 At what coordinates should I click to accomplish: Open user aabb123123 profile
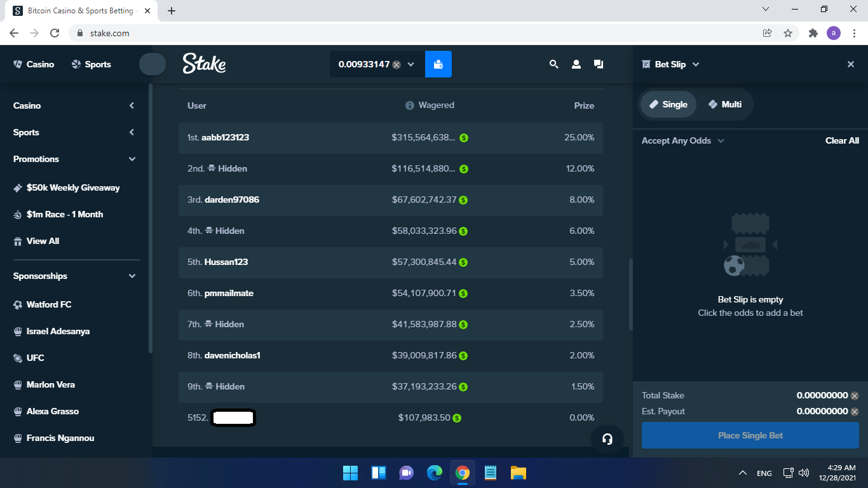click(225, 137)
